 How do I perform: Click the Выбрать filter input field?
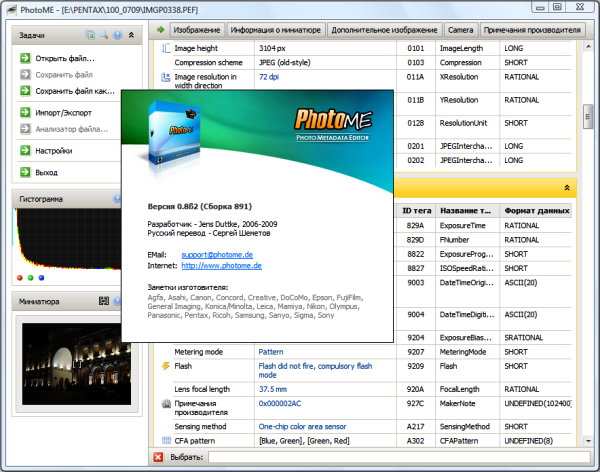pos(399,457)
